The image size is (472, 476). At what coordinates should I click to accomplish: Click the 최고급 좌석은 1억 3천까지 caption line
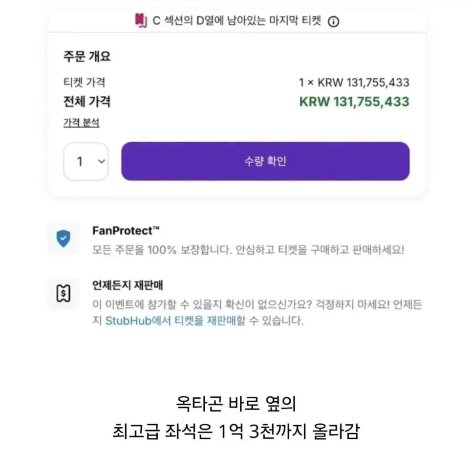pyautogui.click(x=236, y=431)
